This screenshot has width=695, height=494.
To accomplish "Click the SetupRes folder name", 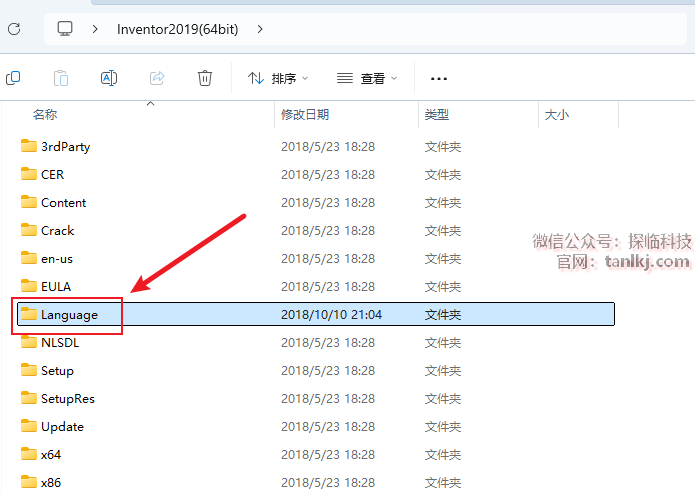I will pyautogui.click(x=68, y=399).
